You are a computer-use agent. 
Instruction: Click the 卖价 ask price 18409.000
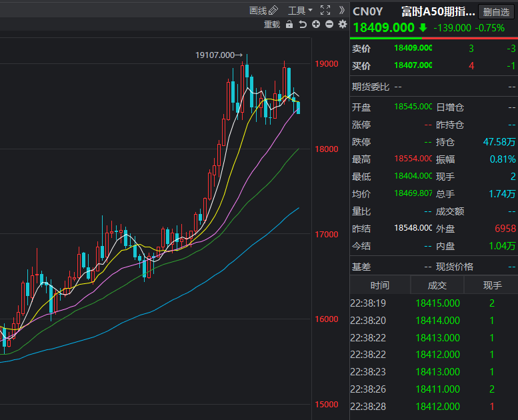click(x=413, y=48)
